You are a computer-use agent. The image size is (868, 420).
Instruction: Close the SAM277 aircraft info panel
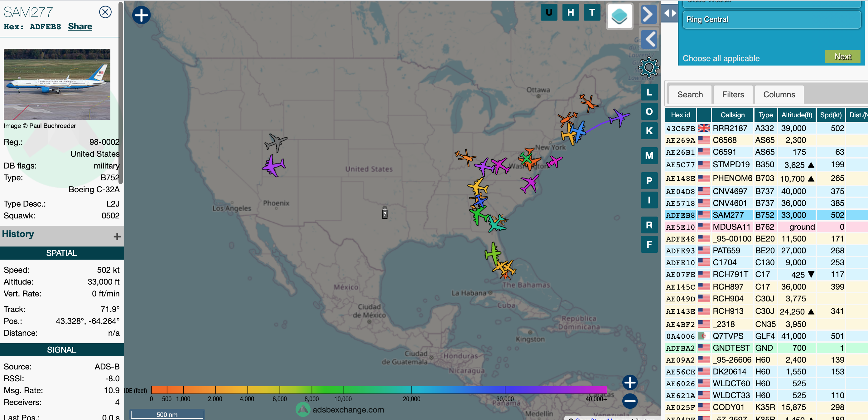point(105,12)
